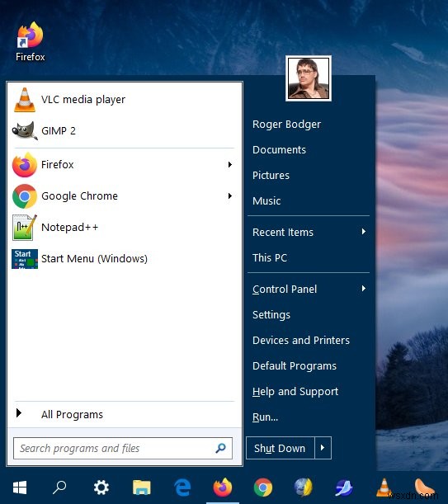This screenshot has width=448, height=504.
Task: Launch VLC media player from start menu
Action: (124, 100)
